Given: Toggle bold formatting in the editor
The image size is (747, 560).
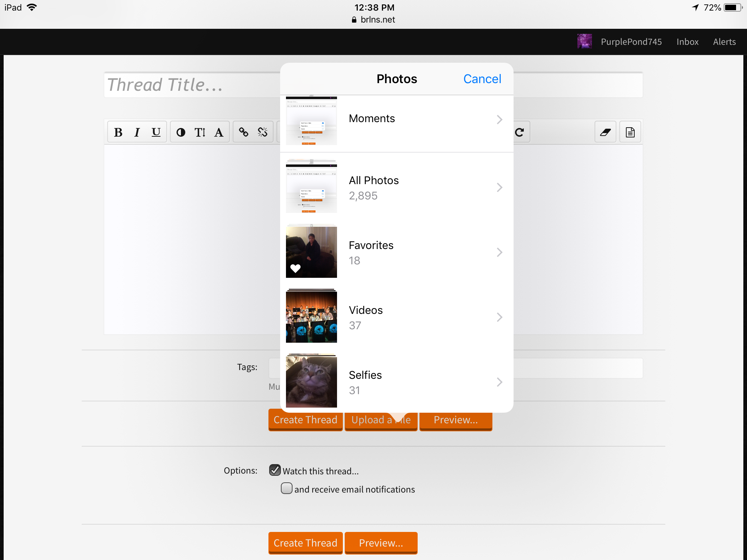Looking at the screenshot, I should coord(118,132).
